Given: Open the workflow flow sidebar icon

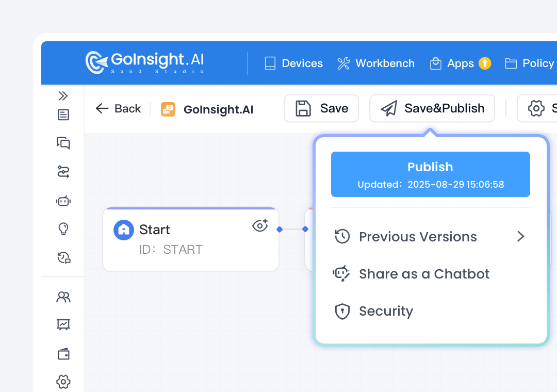Looking at the screenshot, I should [63, 172].
